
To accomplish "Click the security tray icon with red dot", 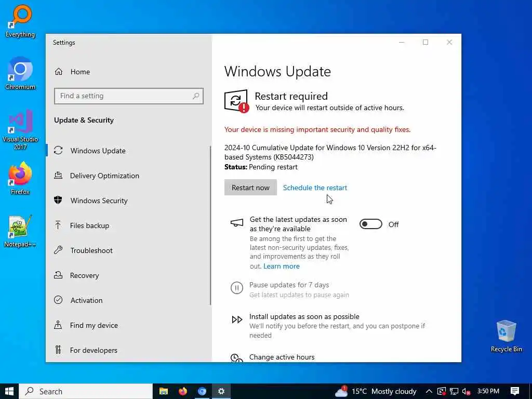I will (441, 392).
